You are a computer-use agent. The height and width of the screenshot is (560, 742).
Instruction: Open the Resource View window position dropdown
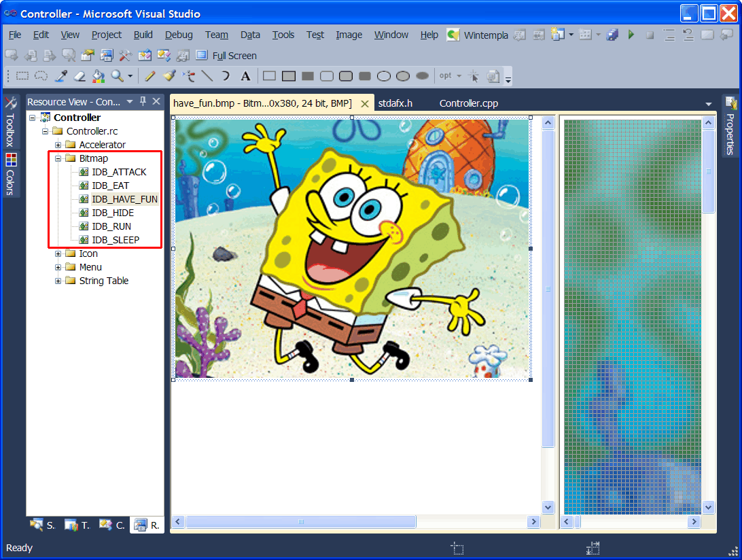coord(130,101)
